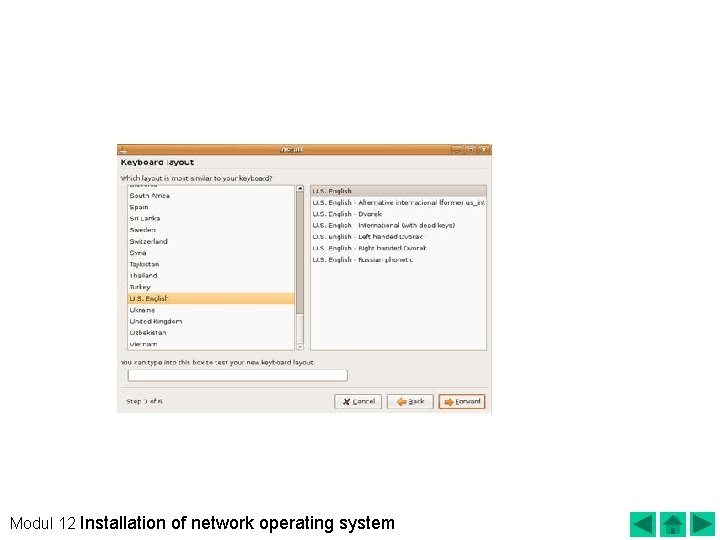
Task: Maximize the installer window
Action: [471, 150]
